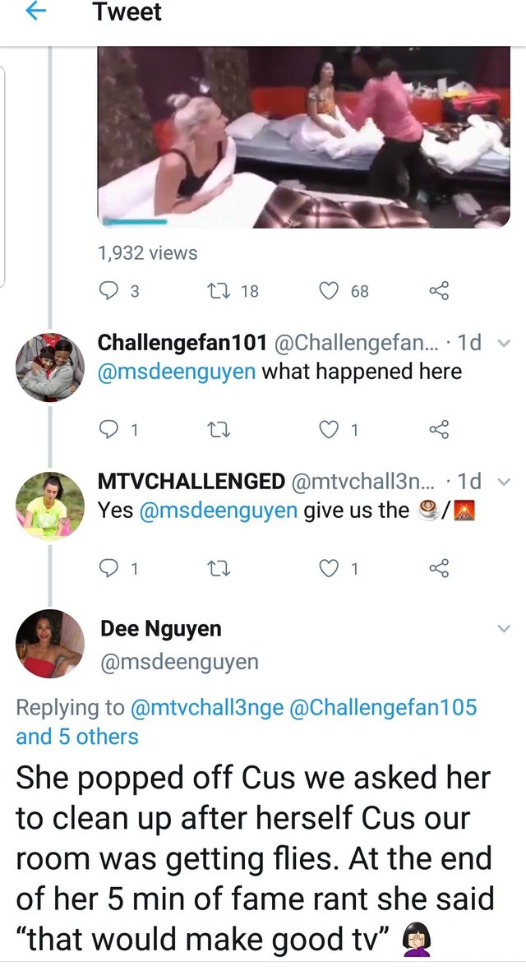Open the @msdeenguyen mention in Challengefan101's tweet

coord(177,372)
